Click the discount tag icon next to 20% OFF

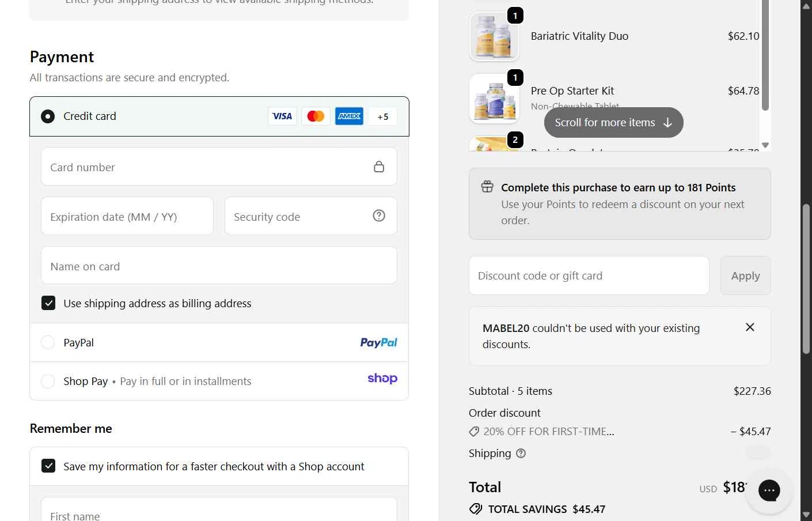pyautogui.click(x=474, y=432)
